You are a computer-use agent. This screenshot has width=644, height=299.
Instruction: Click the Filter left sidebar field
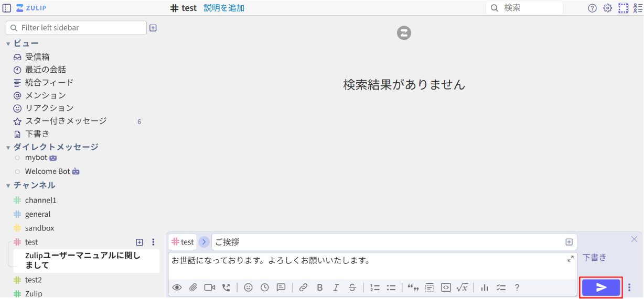tap(76, 28)
